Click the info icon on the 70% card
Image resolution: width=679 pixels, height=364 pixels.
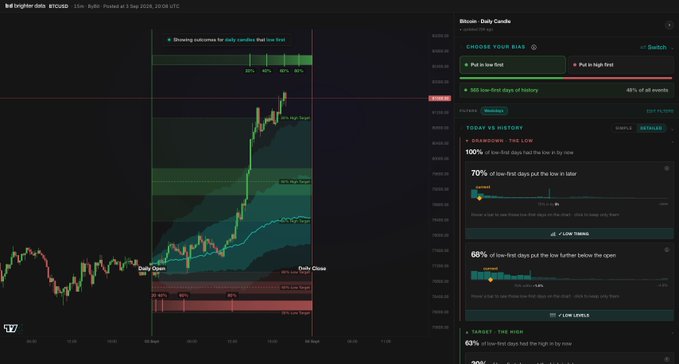point(667,168)
